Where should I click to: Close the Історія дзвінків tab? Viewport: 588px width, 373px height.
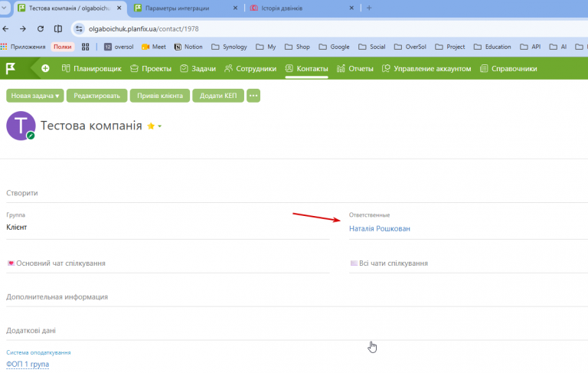point(351,8)
